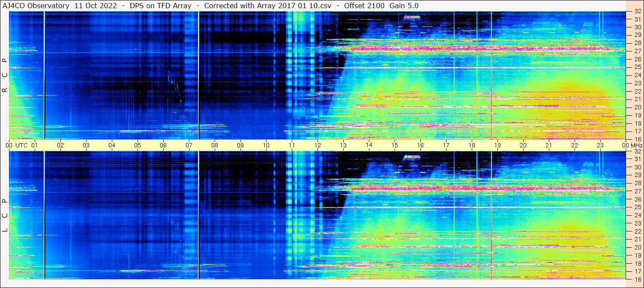Select the 22 hour mark

(x=575, y=146)
